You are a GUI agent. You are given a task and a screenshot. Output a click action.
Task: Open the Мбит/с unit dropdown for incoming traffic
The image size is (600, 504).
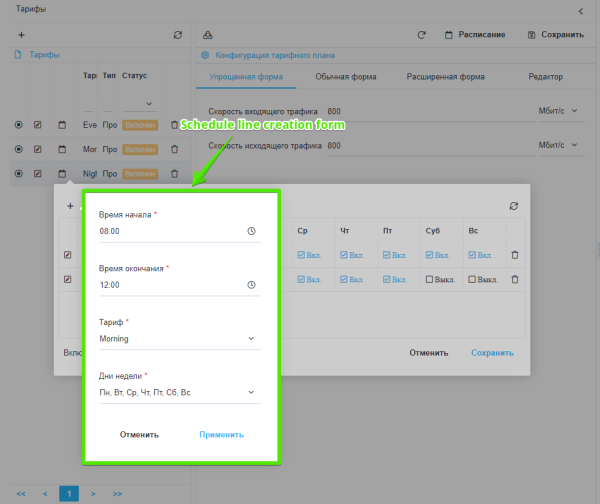click(560, 111)
